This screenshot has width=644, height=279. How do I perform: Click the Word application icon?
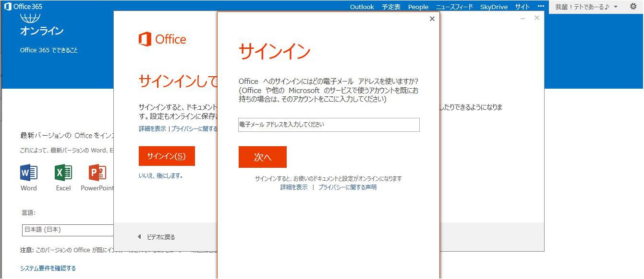29,173
